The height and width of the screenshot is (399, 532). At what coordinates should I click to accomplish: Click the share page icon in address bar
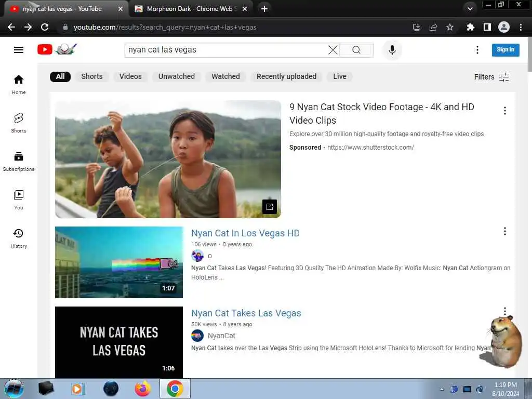433,27
